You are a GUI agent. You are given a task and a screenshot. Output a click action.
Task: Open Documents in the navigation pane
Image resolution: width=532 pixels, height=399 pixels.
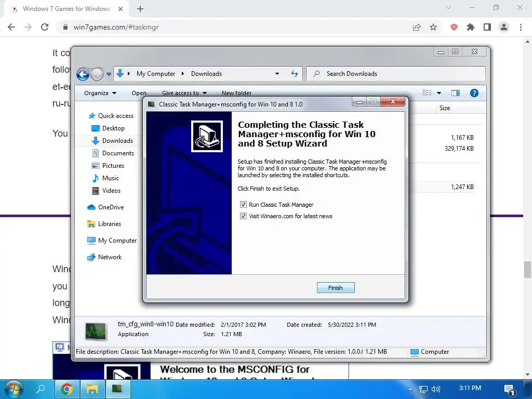pyautogui.click(x=113, y=153)
